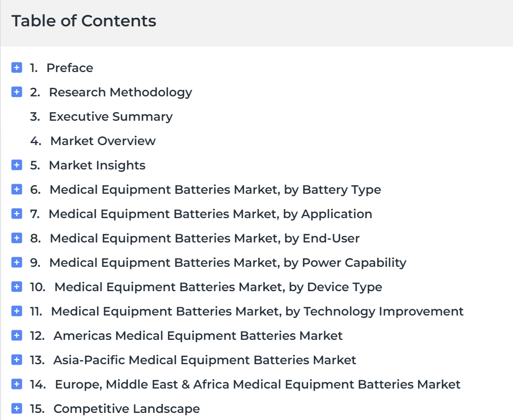This screenshot has width=513, height=420.
Task: Expand the by Battery Type section
Action: click(17, 189)
